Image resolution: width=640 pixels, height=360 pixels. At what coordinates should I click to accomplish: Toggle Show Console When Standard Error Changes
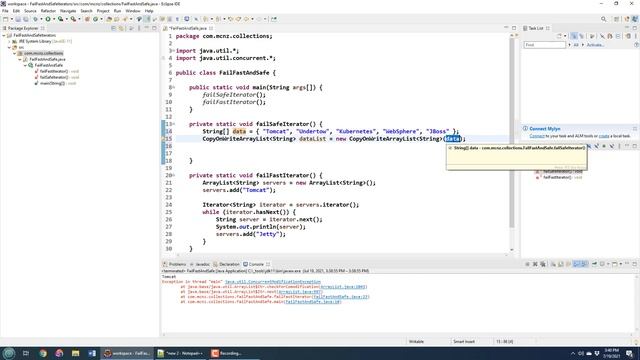point(585,264)
